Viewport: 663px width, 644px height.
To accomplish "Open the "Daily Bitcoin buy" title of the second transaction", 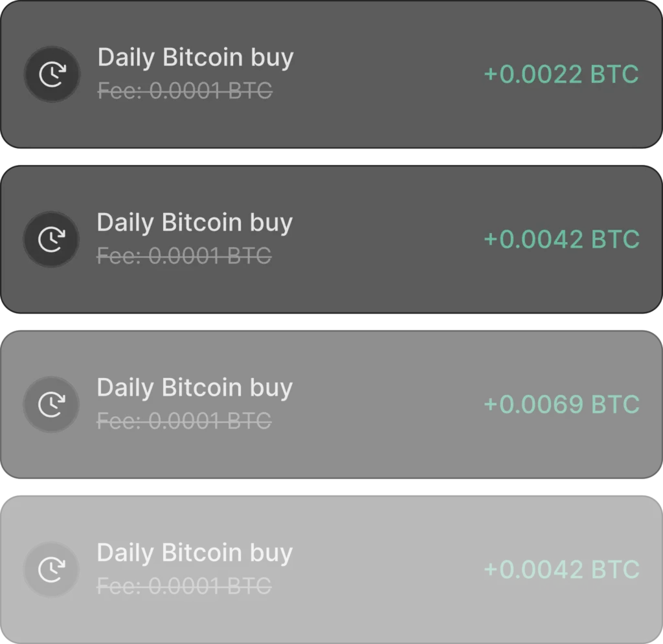I will click(x=195, y=223).
